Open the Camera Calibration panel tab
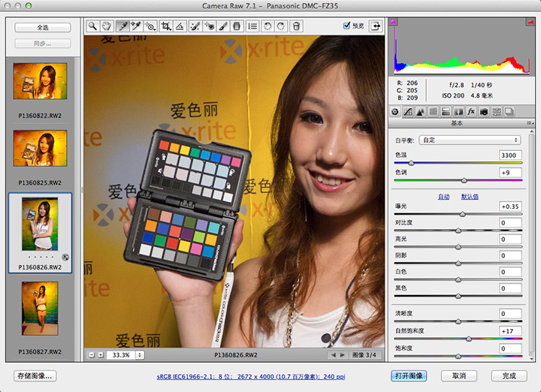 (x=484, y=111)
